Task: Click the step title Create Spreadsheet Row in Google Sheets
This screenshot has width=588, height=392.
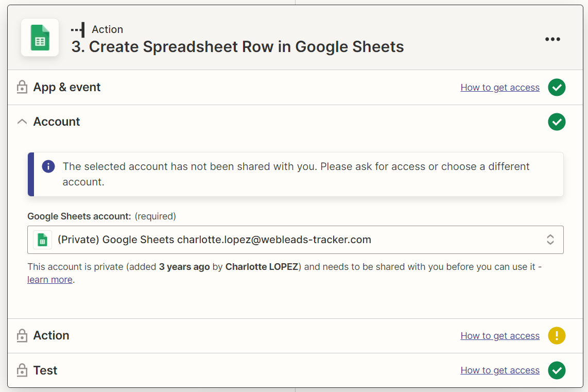Action: (x=238, y=47)
